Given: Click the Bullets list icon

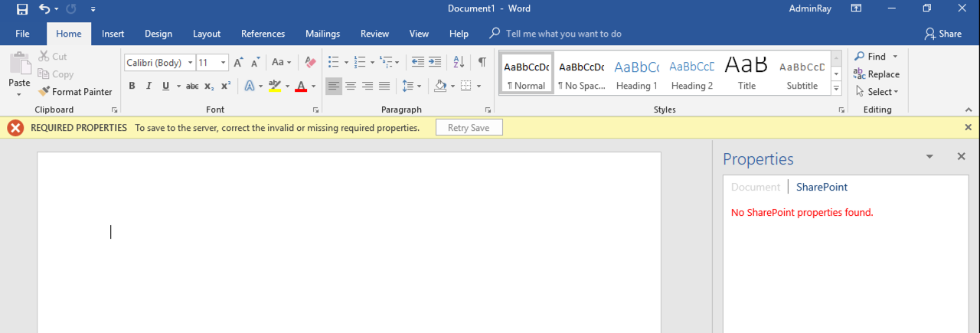Looking at the screenshot, I should coord(333,63).
